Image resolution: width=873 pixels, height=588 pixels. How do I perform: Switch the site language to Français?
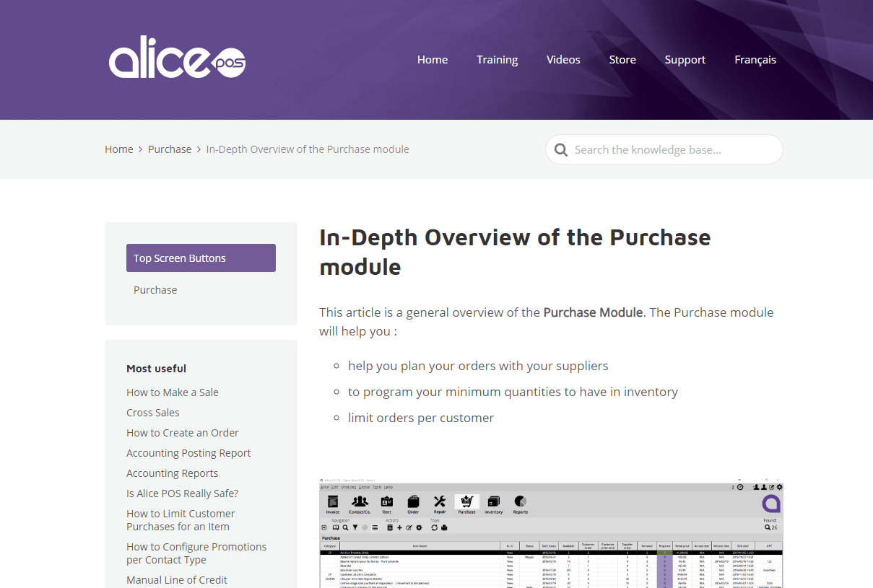(x=755, y=59)
